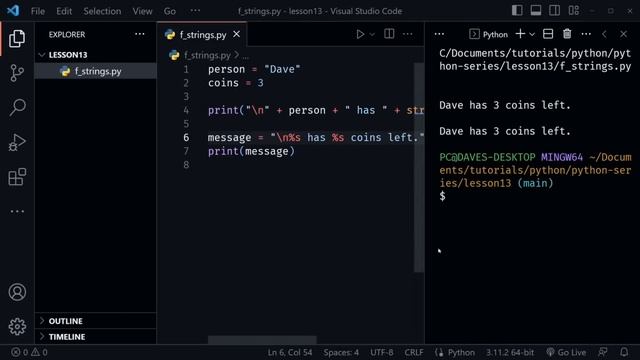Open the Go menu

(x=170, y=11)
